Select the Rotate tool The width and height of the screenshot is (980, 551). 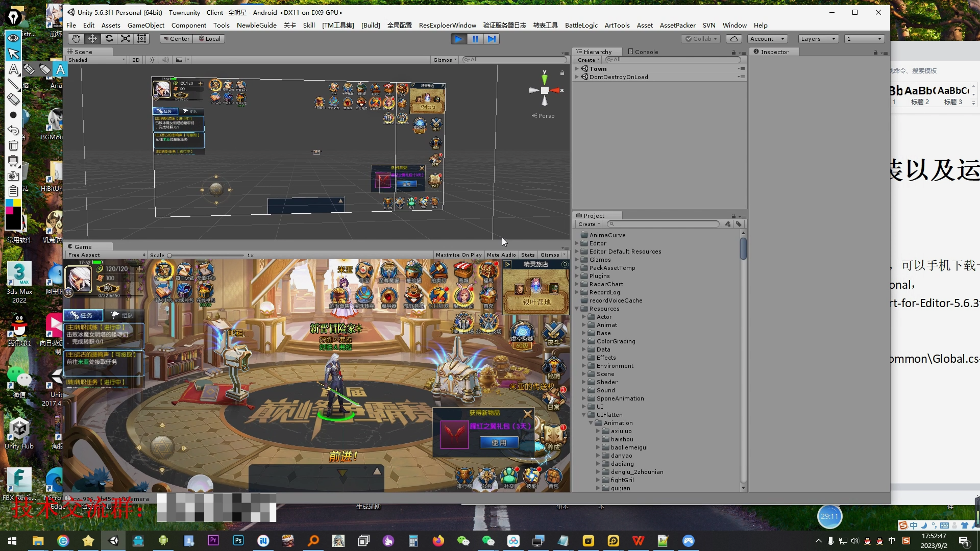[x=109, y=39]
